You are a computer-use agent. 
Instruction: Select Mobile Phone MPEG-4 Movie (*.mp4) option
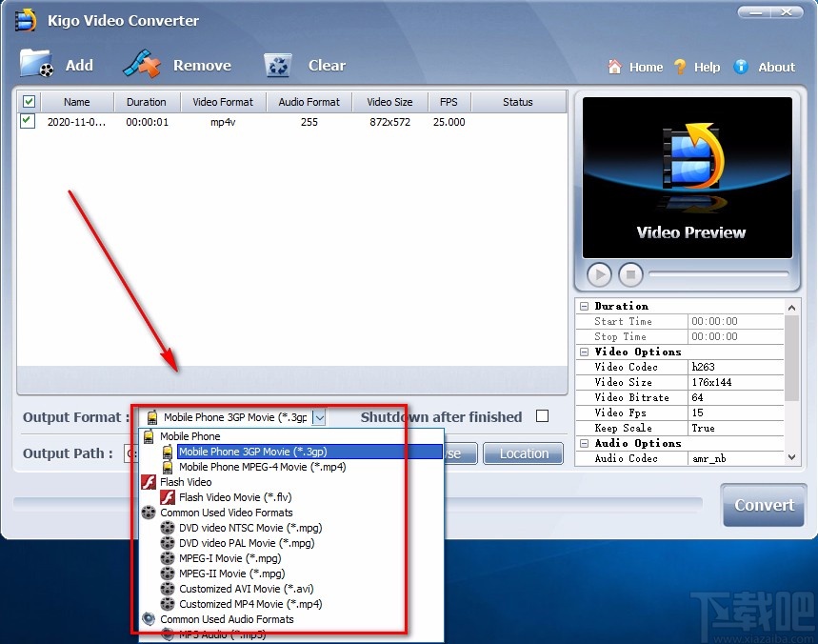(263, 467)
